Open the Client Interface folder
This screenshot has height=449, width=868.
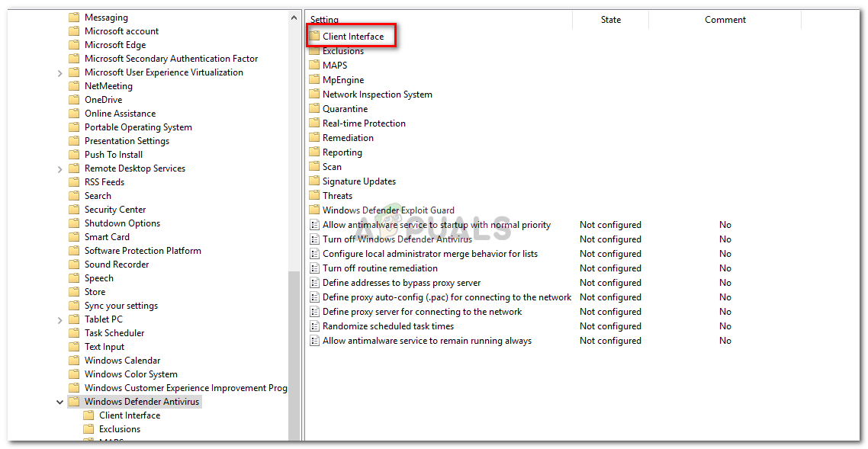click(349, 36)
